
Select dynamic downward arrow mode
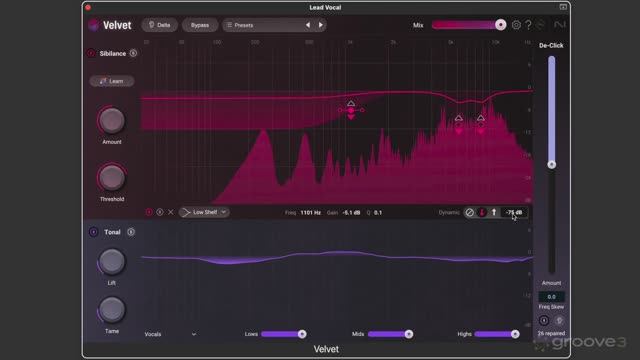482,212
